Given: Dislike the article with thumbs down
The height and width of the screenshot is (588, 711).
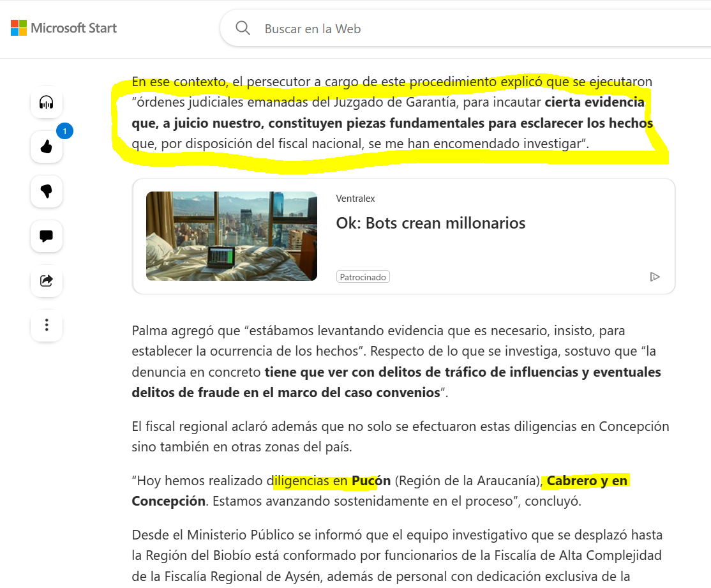Looking at the screenshot, I should [x=46, y=191].
